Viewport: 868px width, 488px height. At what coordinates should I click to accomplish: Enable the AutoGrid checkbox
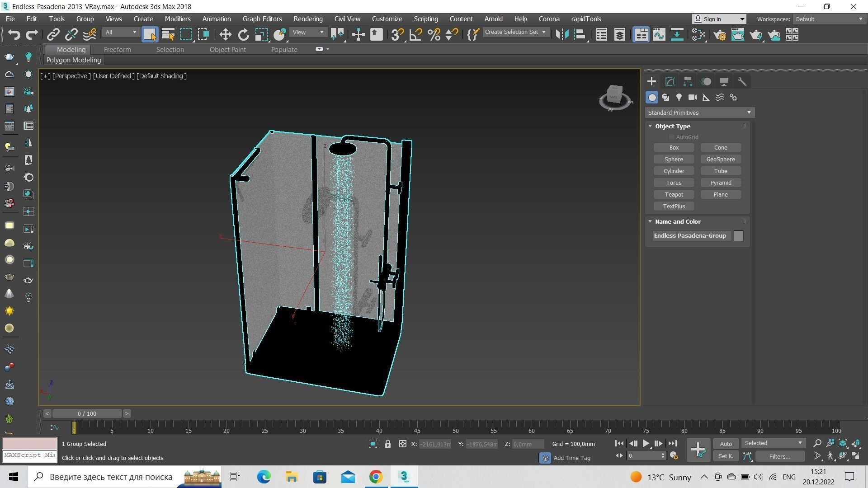coord(672,137)
